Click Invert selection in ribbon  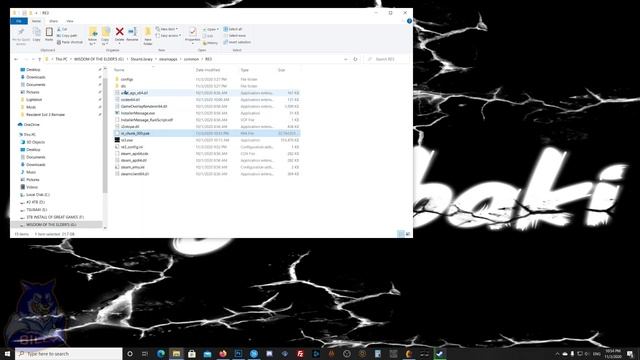tap(237, 42)
